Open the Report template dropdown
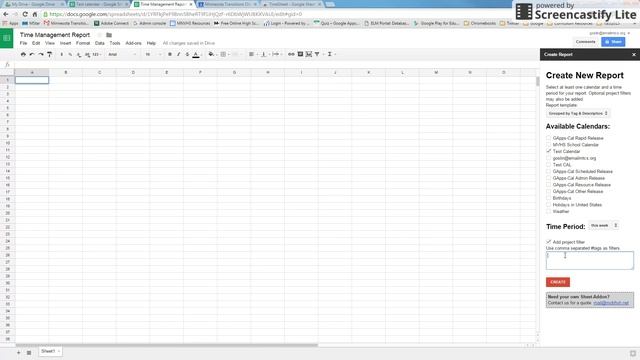Viewport: 640px width, 360px height. (x=578, y=113)
